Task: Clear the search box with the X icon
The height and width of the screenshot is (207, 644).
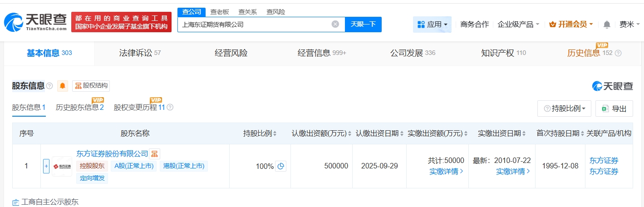Action: click(335, 25)
